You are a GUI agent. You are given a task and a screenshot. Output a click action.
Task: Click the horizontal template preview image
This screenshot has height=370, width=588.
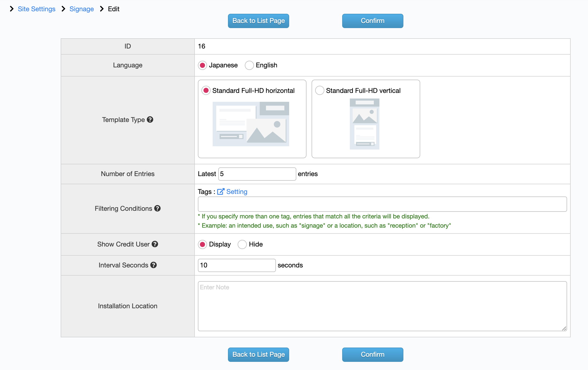coord(251,124)
